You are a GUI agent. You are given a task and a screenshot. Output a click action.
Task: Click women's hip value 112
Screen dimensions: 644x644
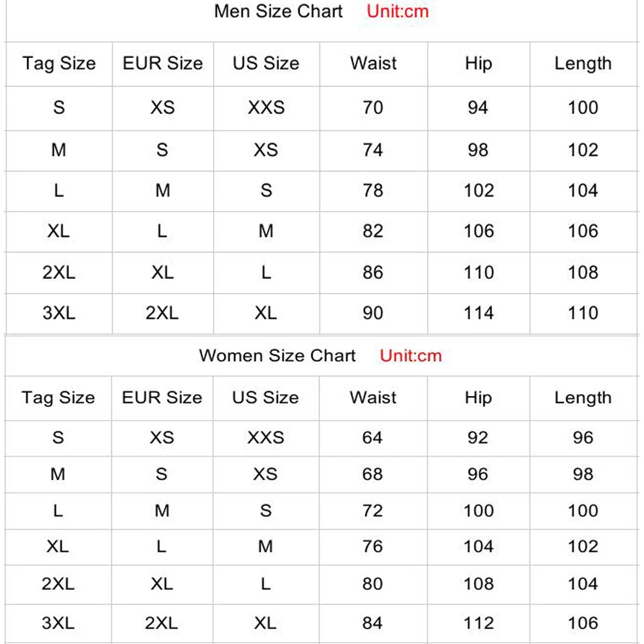478,623
